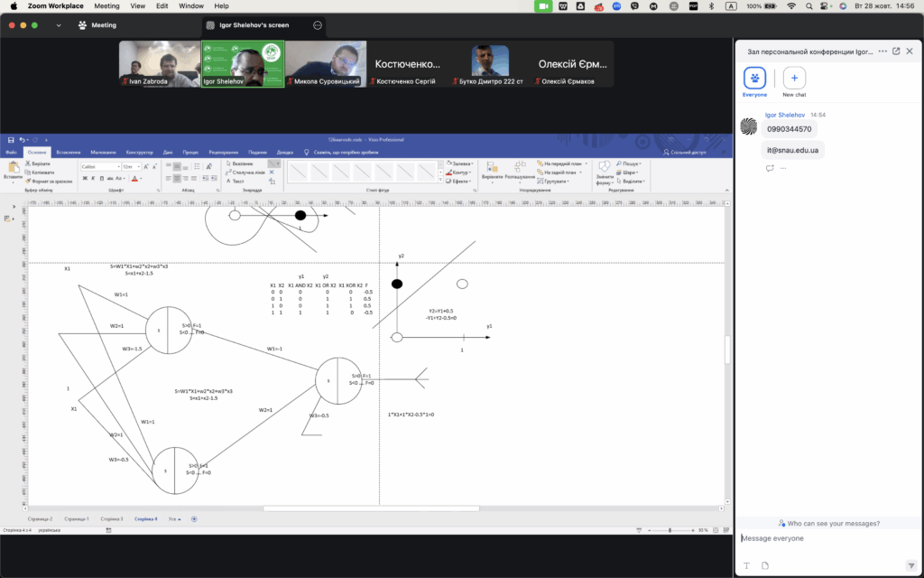
Task: Pop out the chat panel window
Action: tap(896, 51)
